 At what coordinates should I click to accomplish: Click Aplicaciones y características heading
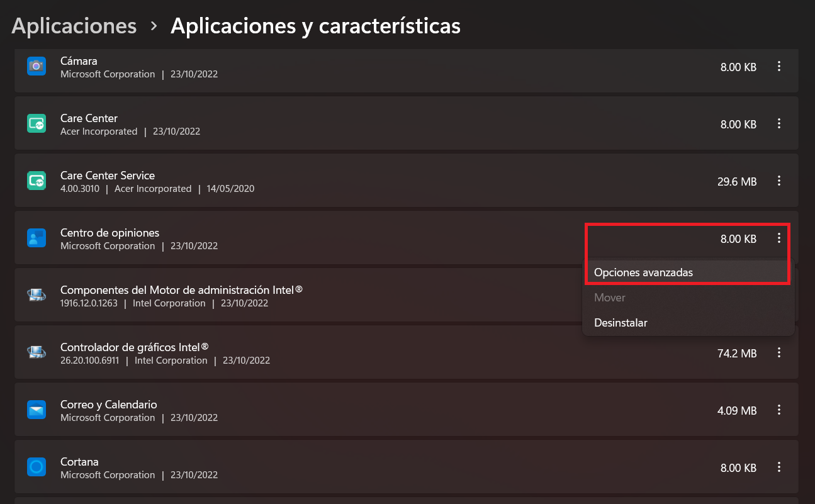pos(315,26)
